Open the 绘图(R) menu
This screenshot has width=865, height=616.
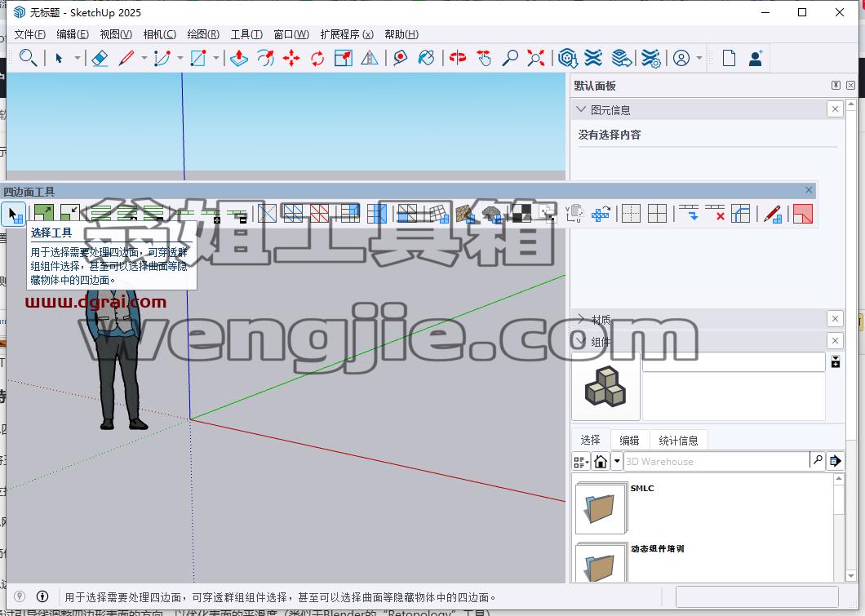(x=203, y=34)
